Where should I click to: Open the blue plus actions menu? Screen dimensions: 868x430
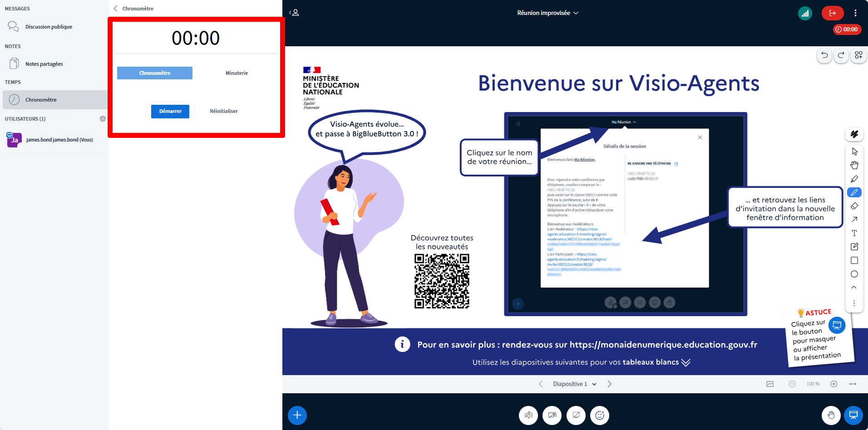(x=297, y=415)
